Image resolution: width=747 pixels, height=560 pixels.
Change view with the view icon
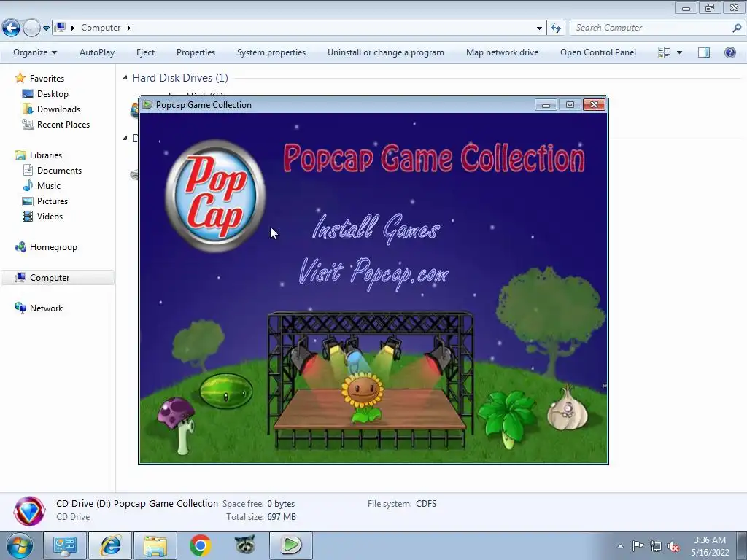point(664,52)
